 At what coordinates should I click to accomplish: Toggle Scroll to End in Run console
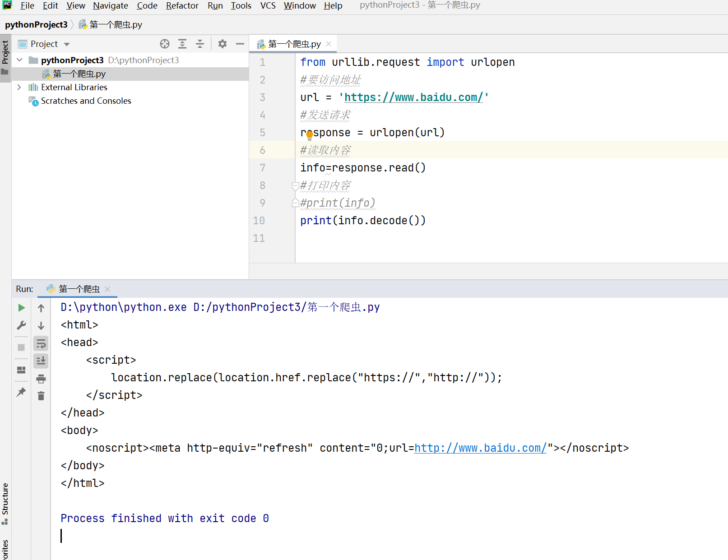(41, 361)
